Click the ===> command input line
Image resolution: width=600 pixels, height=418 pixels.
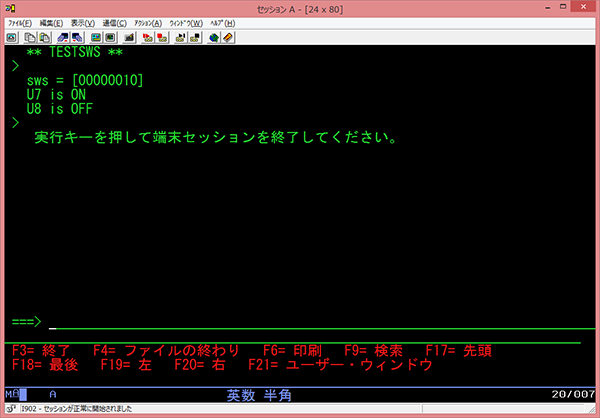(300, 322)
